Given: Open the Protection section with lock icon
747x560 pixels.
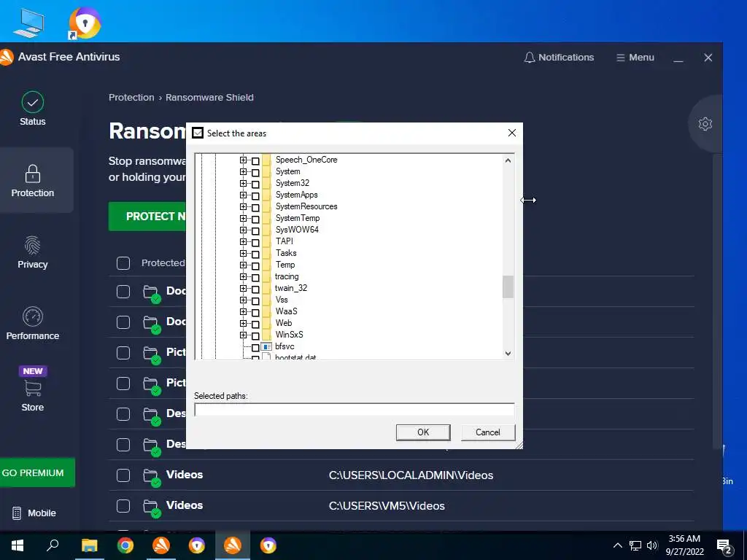Looking at the screenshot, I should point(32,180).
